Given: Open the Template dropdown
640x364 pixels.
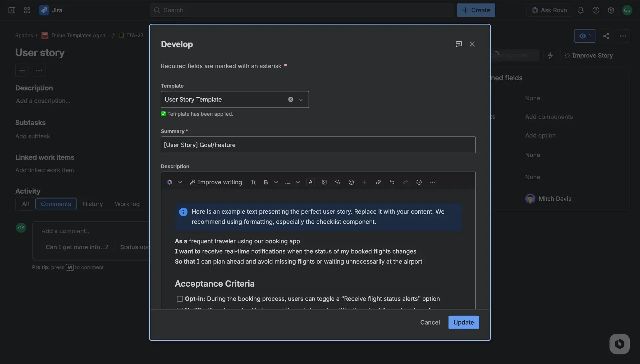Looking at the screenshot, I should (x=301, y=99).
